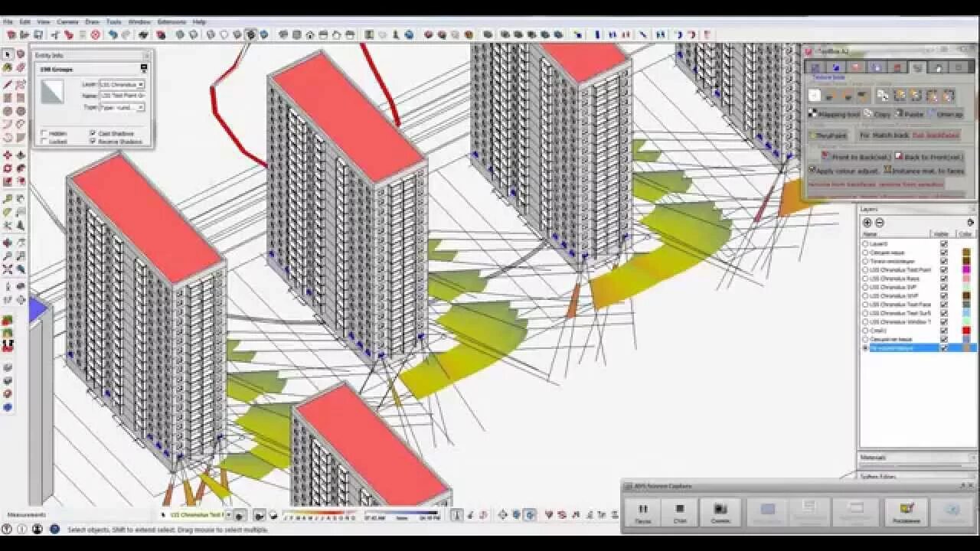This screenshot has width=980, height=551.
Task: Activate the Line pencil tool
Action: (8, 83)
